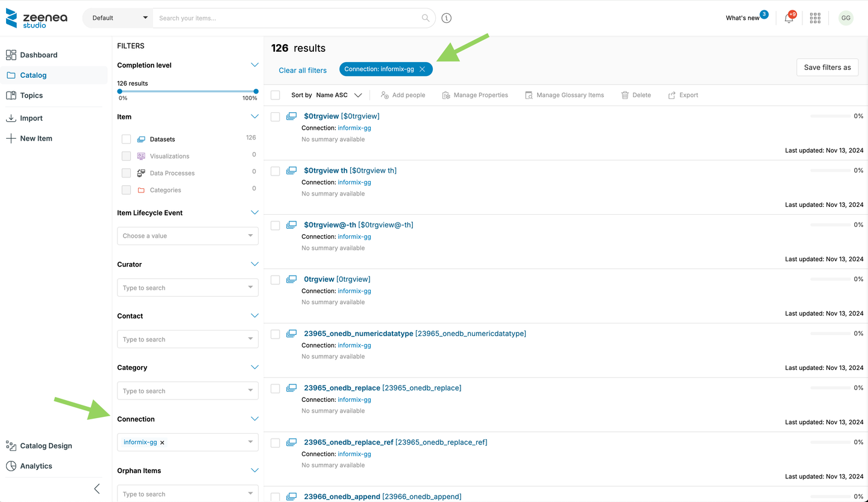Screen dimensions: 868x502
Task: Check the Datasets item filter checkbox
Action: click(x=126, y=139)
